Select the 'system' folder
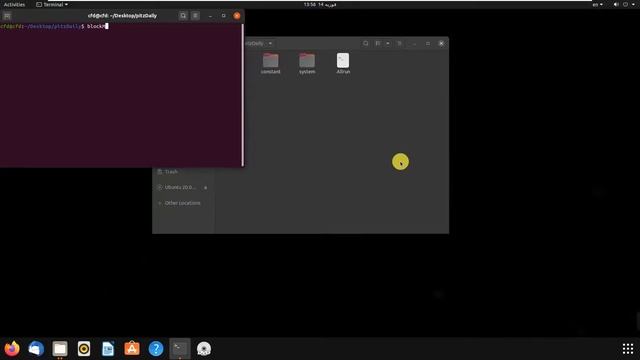640x360 pixels. tap(307, 64)
